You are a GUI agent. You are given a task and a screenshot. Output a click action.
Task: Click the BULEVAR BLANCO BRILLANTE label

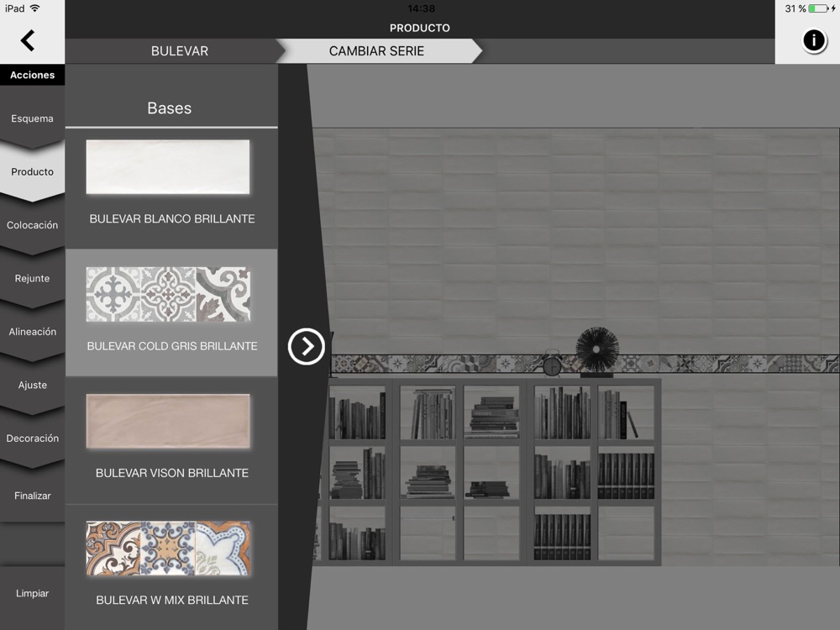pyautogui.click(x=172, y=218)
